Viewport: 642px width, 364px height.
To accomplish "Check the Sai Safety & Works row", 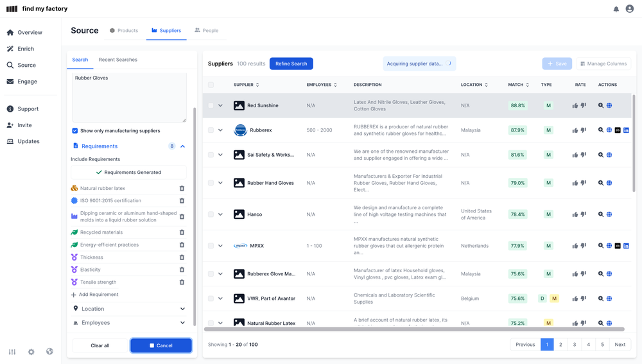I will point(211,155).
